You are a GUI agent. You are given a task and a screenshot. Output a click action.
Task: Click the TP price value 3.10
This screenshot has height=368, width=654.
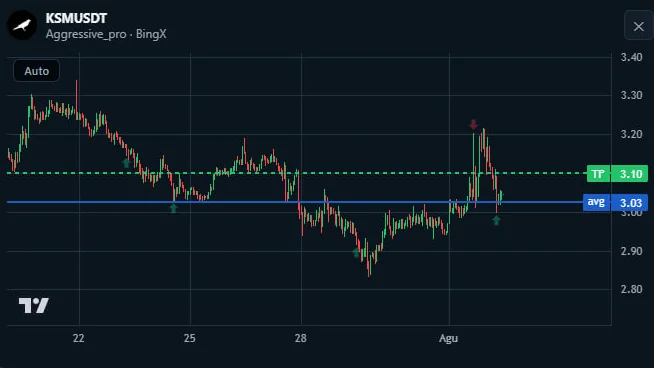pyautogui.click(x=630, y=174)
